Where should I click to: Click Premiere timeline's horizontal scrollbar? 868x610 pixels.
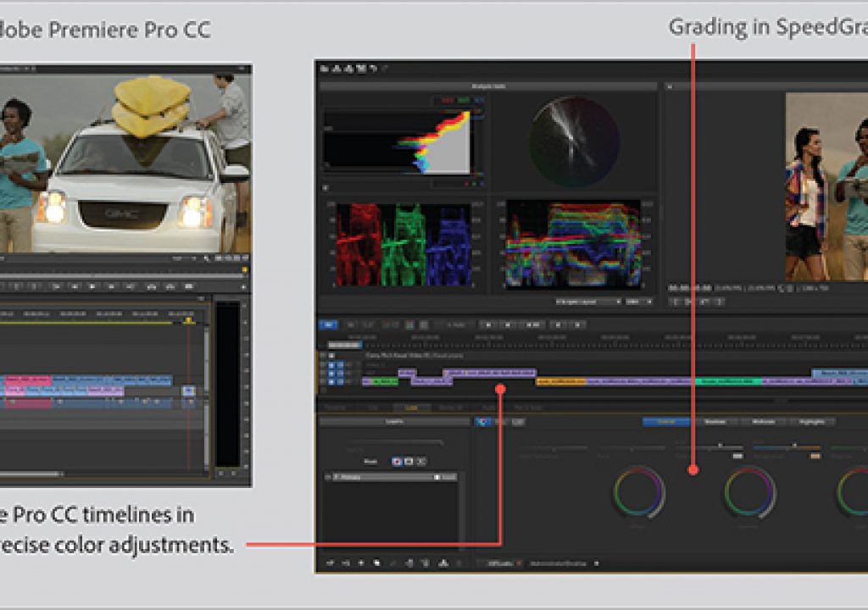point(31,474)
